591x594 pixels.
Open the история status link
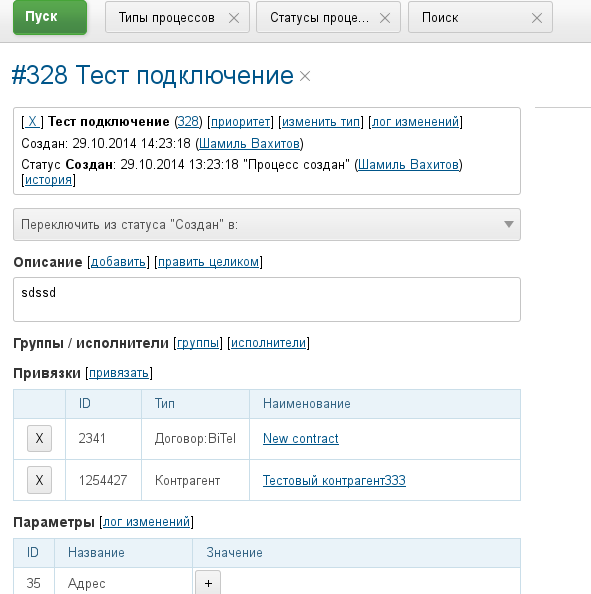click(48, 180)
